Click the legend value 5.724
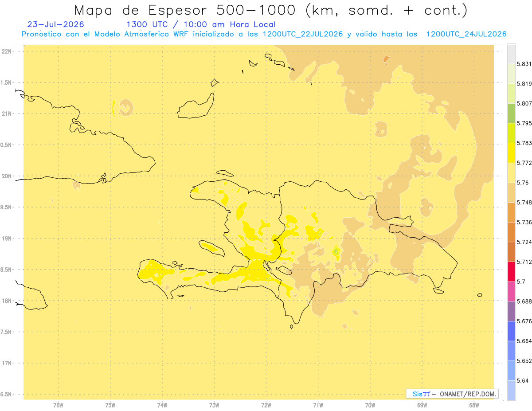This screenshot has height=411, width=532. click(524, 242)
